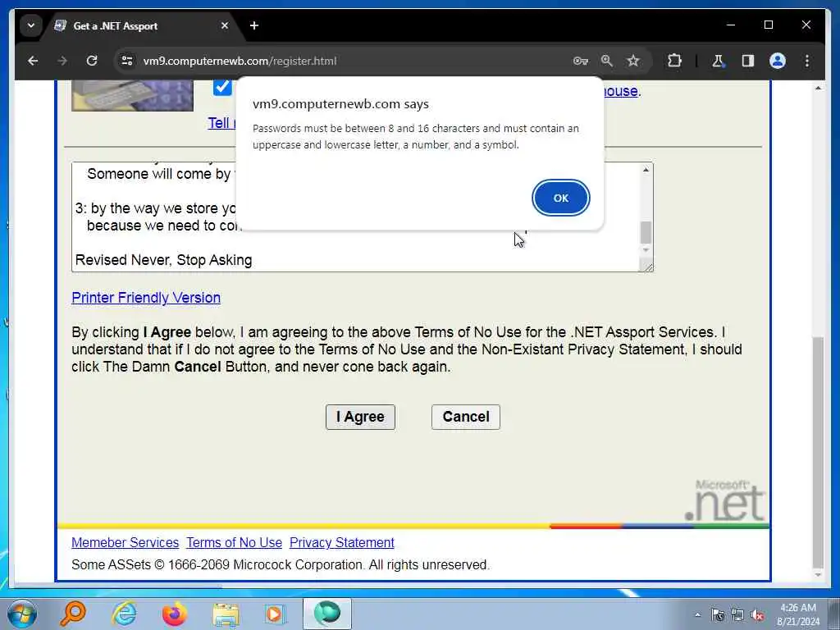Open the Extensions puzzle icon
Screen dimensions: 840x630
click(x=674, y=61)
